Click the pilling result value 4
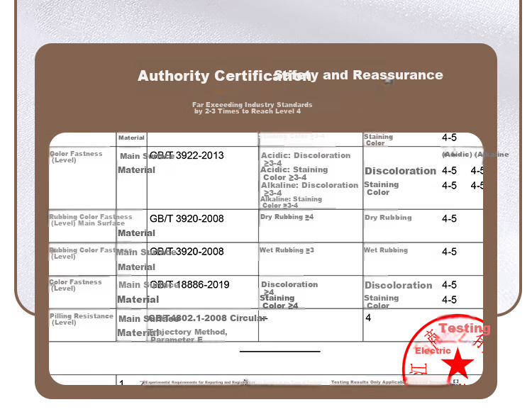The image size is (532, 419). tap(368, 318)
